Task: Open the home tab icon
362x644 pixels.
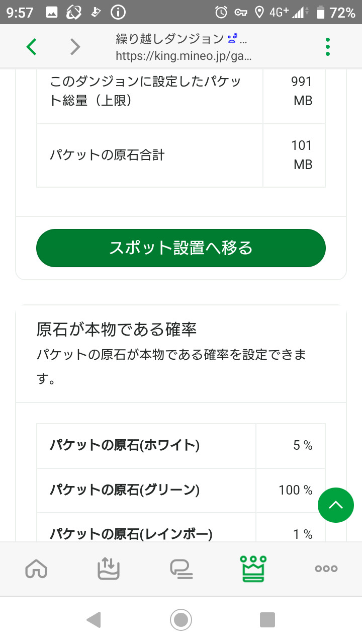Action: point(36,569)
